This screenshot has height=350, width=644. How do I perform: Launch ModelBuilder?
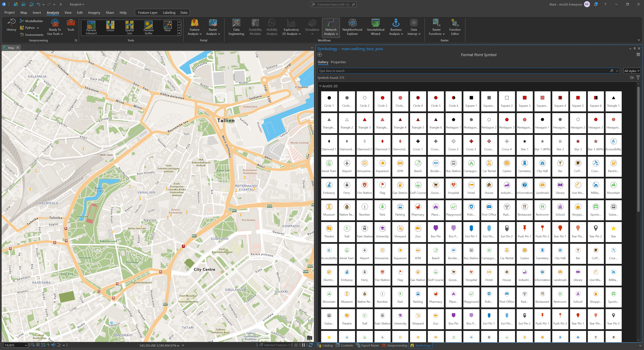point(31,21)
